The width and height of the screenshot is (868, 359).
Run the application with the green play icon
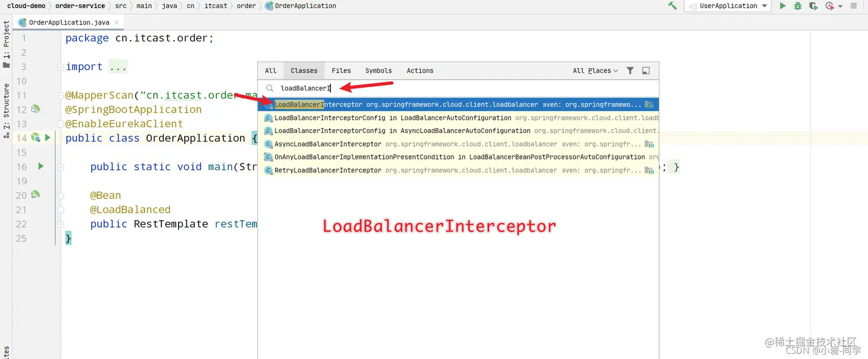click(x=782, y=6)
